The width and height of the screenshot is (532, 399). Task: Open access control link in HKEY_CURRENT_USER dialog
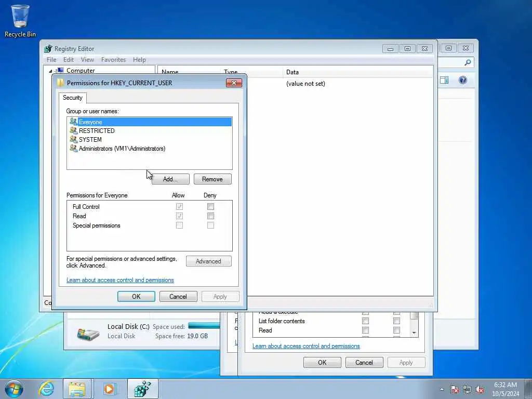tap(120, 280)
